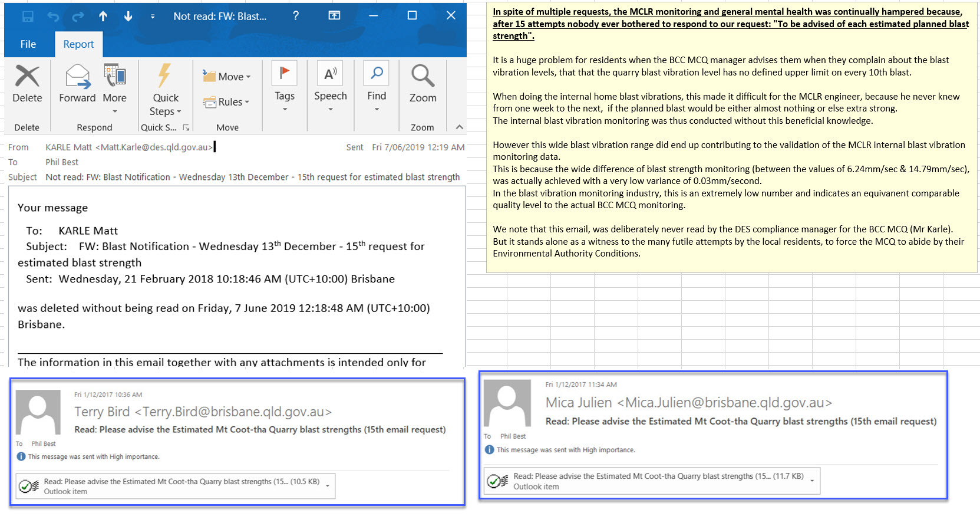The height and width of the screenshot is (516, 980).
Task: Open the Tags flag dropdown
Action: pos(284,86)
